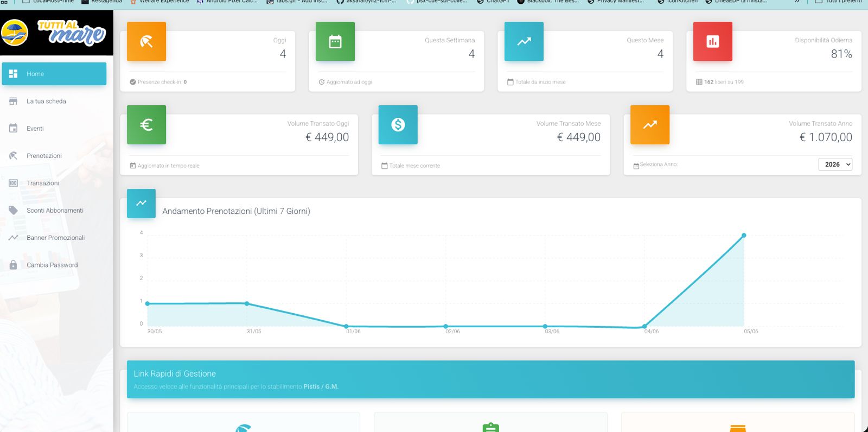Open Sconti Abbonamenti page

(x=54, y=211)
